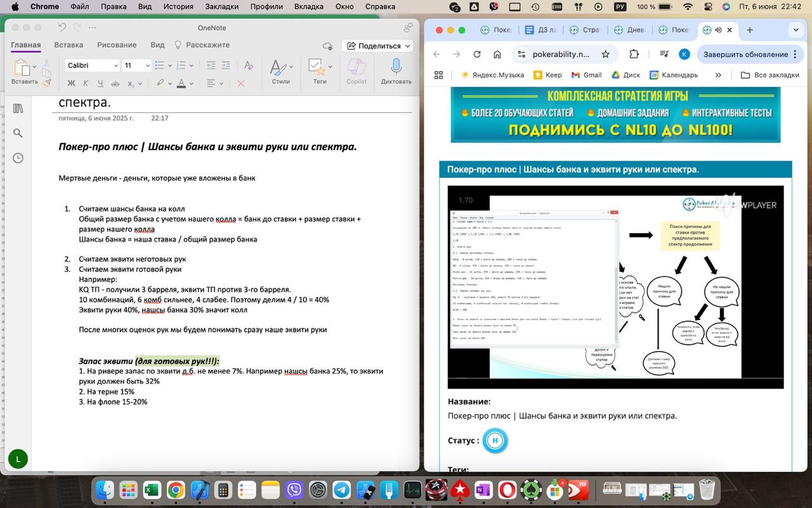Click the blue H status circle
The height and width of the screenshot is (508, 812).
pos(495,441)
